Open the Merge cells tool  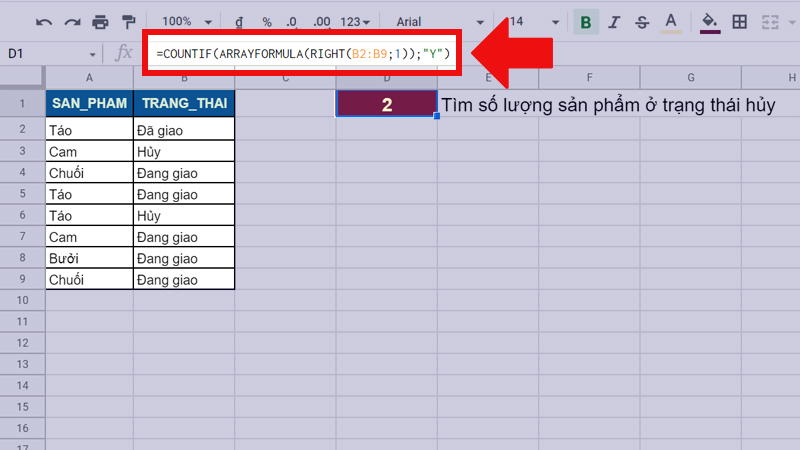[x=770, y=21]
